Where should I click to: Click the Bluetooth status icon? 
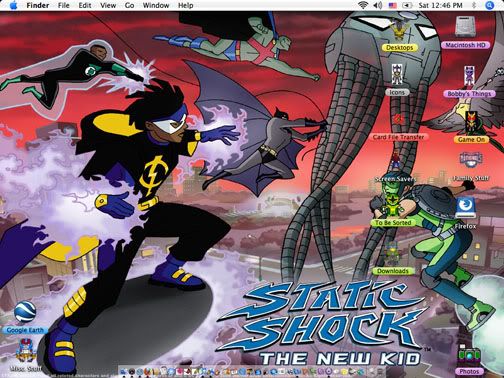pos(474,5)
